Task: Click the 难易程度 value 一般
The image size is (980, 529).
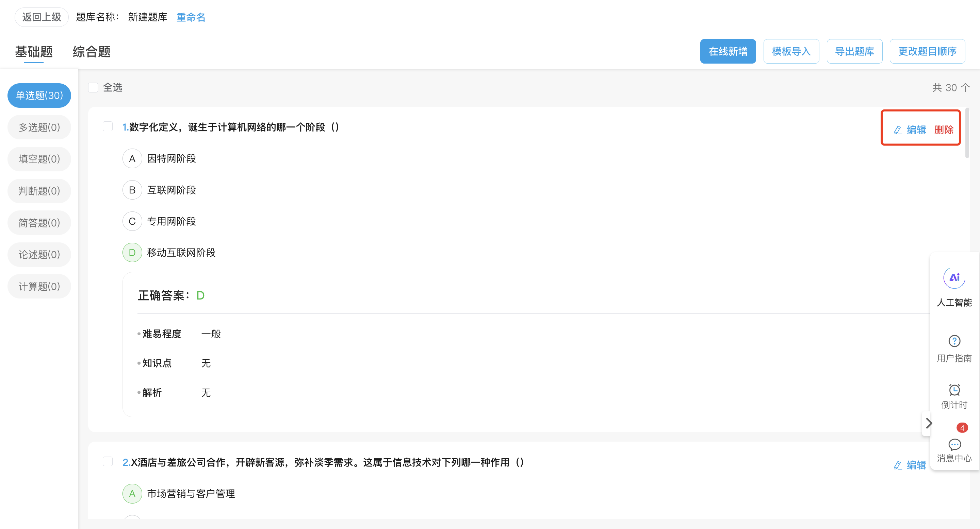Action: (211, 334)
